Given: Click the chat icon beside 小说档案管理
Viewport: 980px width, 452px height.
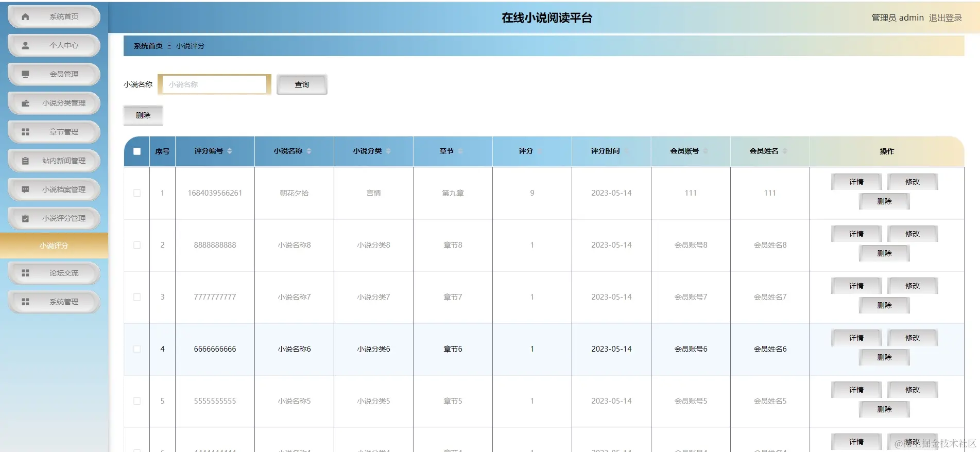Looking at the screenshot, I should (25, 189).
